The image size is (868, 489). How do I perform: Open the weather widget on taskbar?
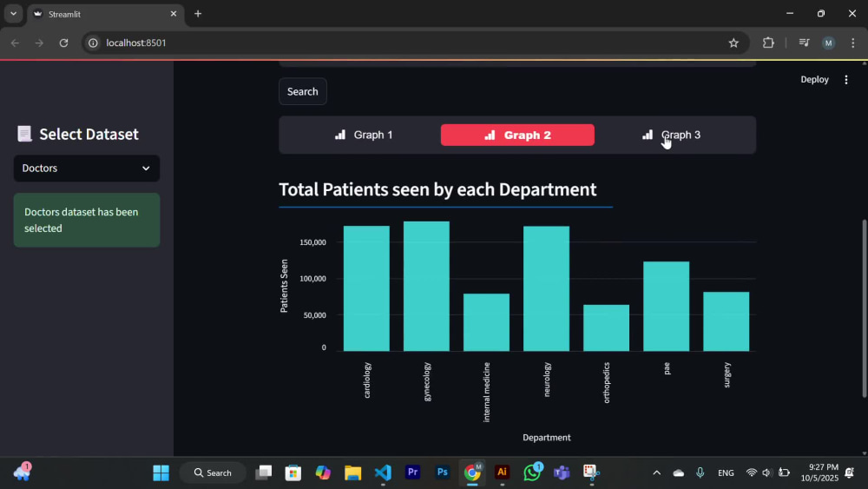[x=23, y=472]
